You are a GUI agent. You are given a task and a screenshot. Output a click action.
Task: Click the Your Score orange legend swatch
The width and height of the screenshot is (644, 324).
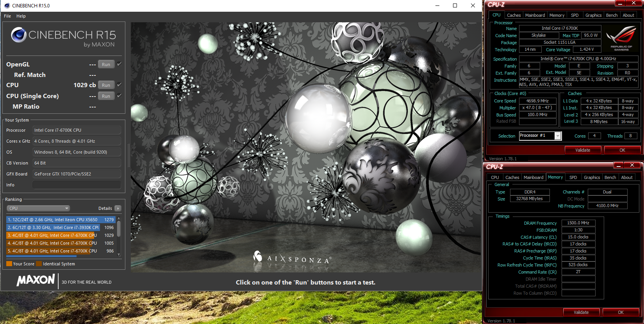9,264
